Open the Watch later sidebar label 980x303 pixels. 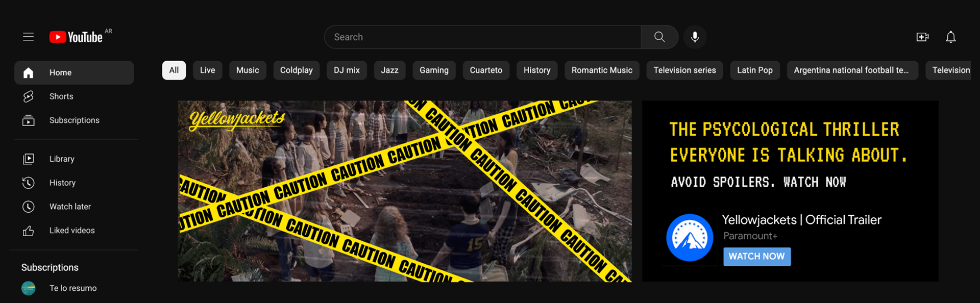click(x=70, y=207)
